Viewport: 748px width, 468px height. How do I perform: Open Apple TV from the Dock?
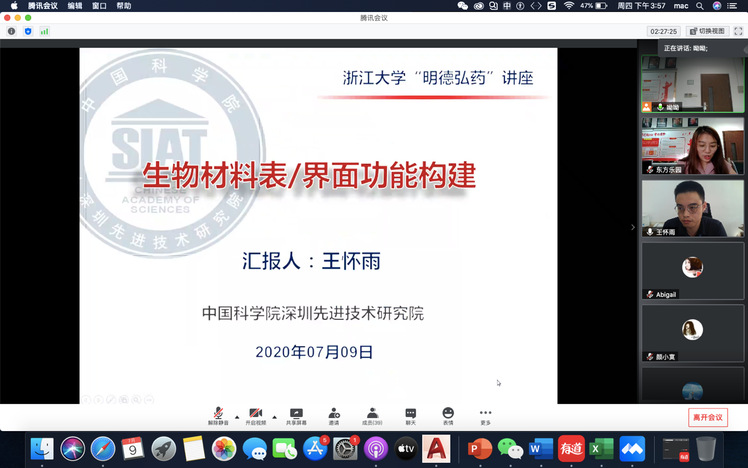click(406, 448)
